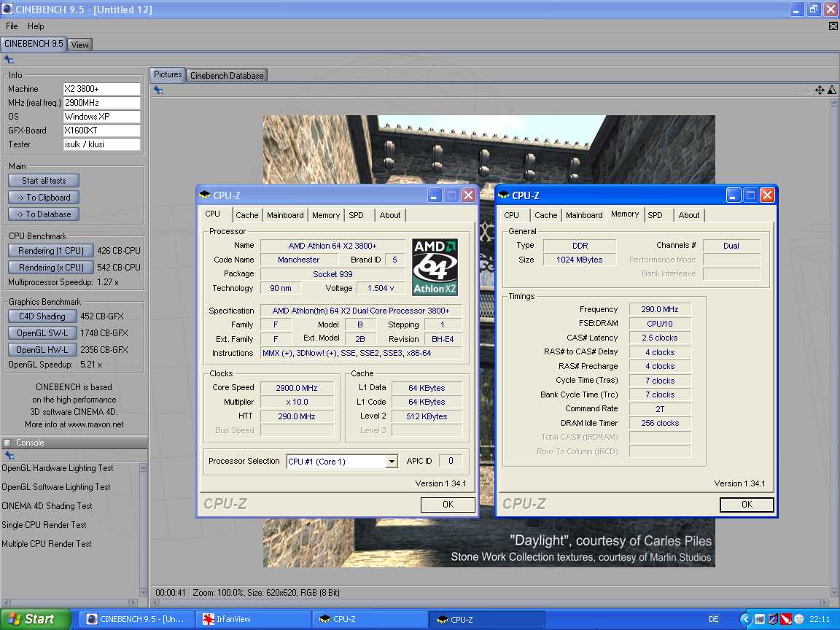Open the Mainboard tab in right CPU-Z

pyautogui.click(x=584, y=215)
